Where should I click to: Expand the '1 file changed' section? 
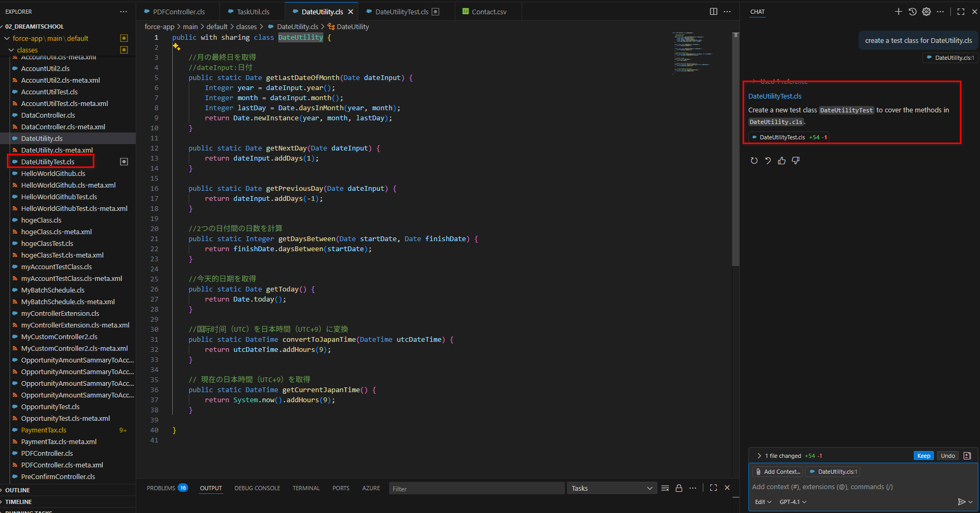(x=759, y=456)
